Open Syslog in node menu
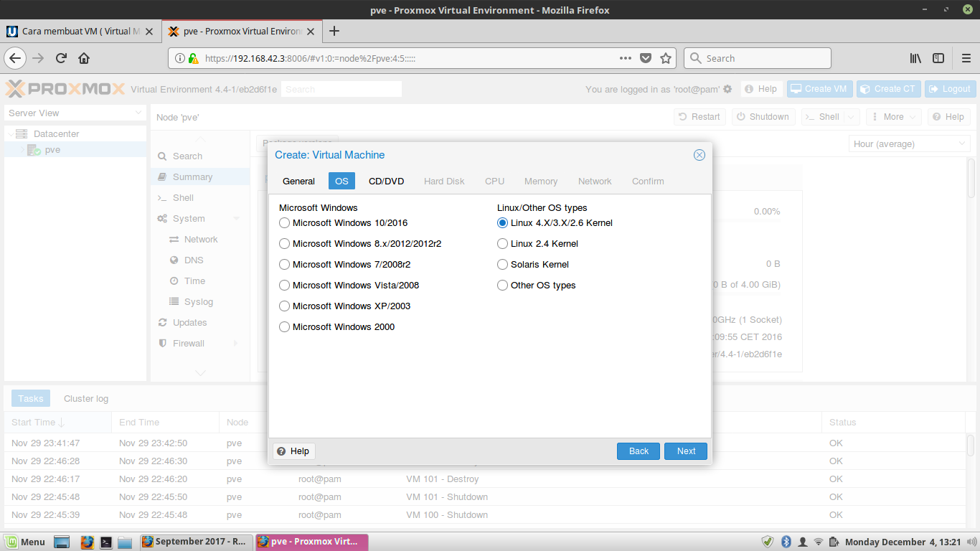The width and height of the screenshot is (980, 551). click(x=200, y=302)
